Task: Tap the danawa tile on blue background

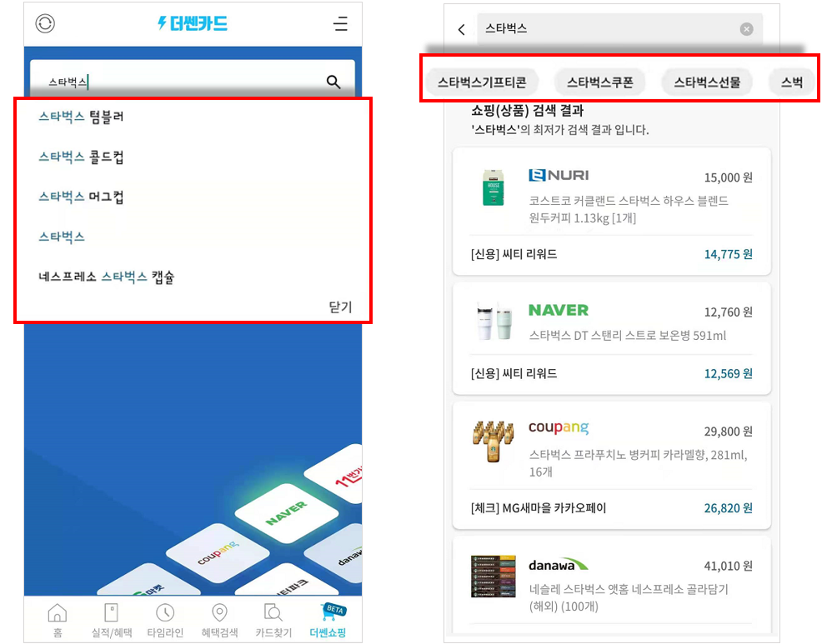Action: coord(338,553)
